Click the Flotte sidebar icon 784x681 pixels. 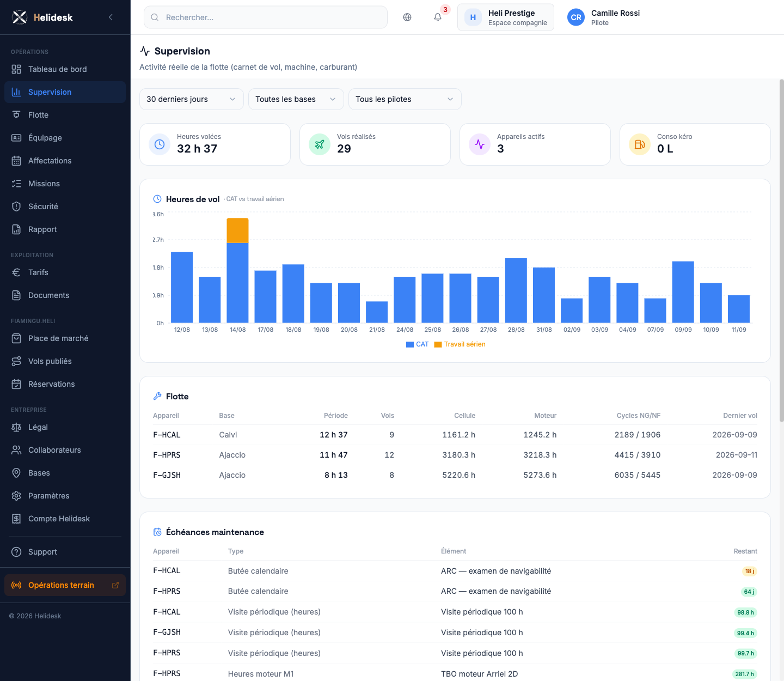pyautogui.click(x=16, y=115)
